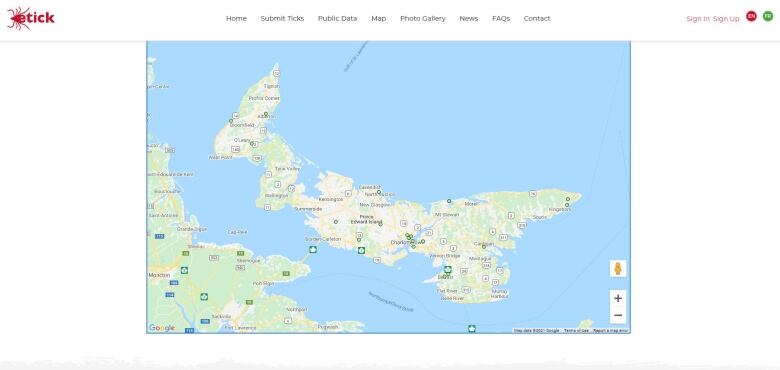Zoom out with the map minus button

coord(618,315)
